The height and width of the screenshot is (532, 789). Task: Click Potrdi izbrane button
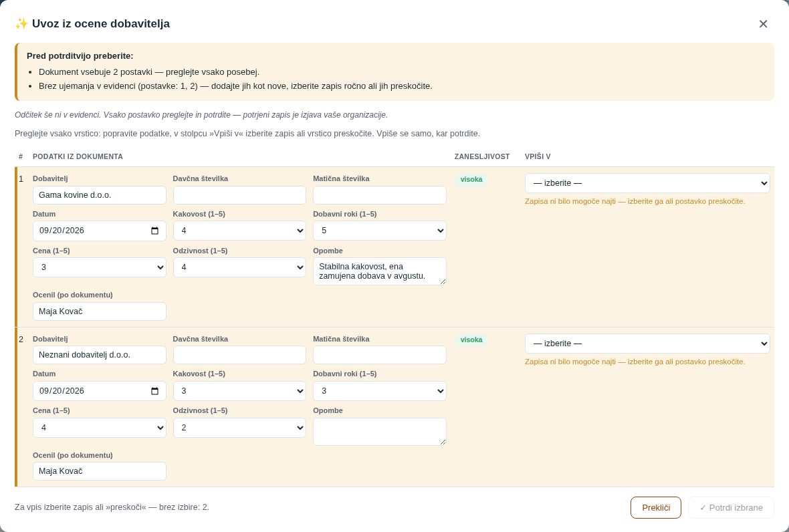click(x=731, y=508)
